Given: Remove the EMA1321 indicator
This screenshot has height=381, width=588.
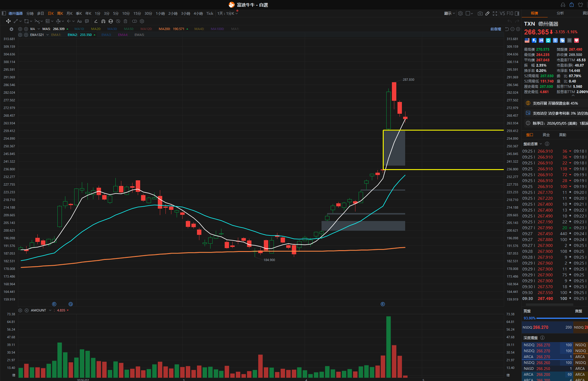Looking at the screenshot, I should tap(26, 35).
